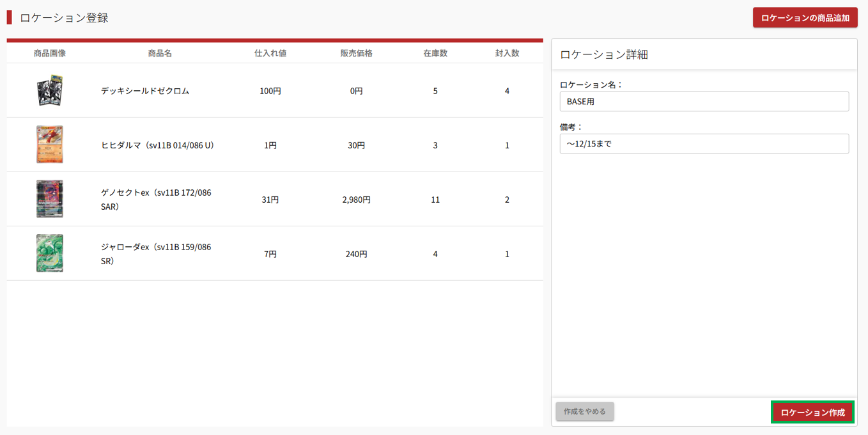Viewport: 868px width, 435px height.
Task: Select the ゲノセクトex product name
Action: click(156, 200)
